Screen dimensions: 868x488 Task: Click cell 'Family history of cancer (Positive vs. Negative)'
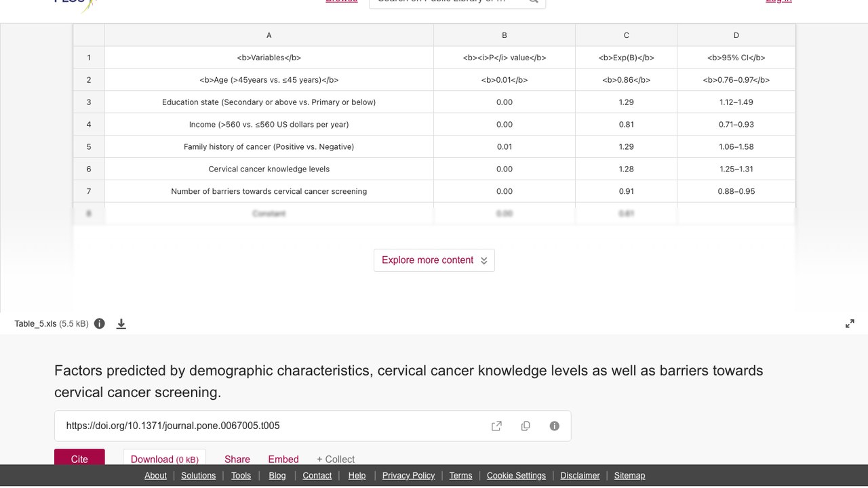point(269,146)
